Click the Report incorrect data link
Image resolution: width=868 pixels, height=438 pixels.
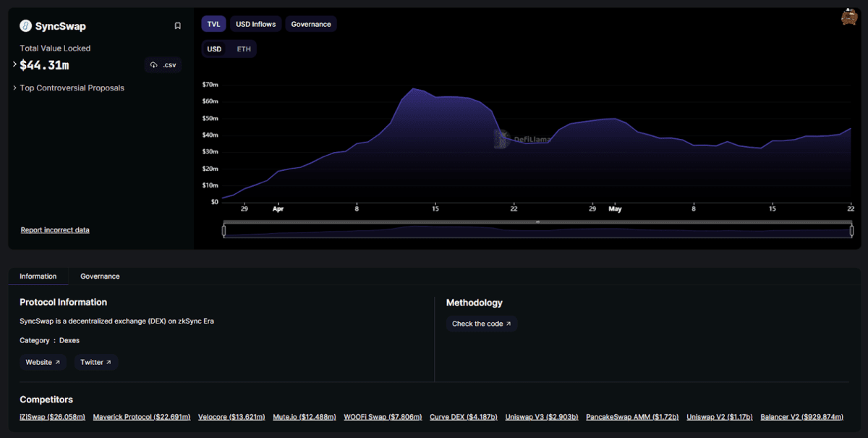click(x=55, y=229)
